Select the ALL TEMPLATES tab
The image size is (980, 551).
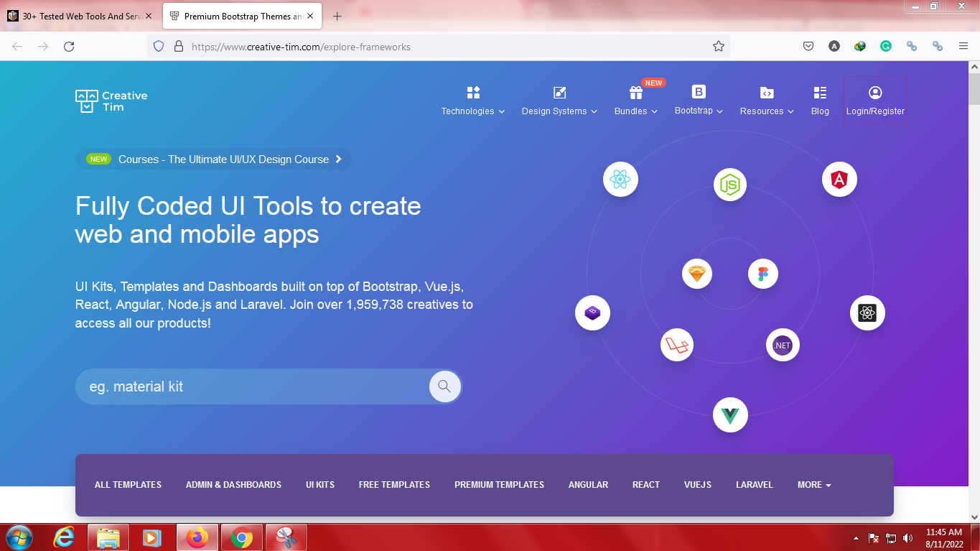pyautogui.click(x=128, y=485)
